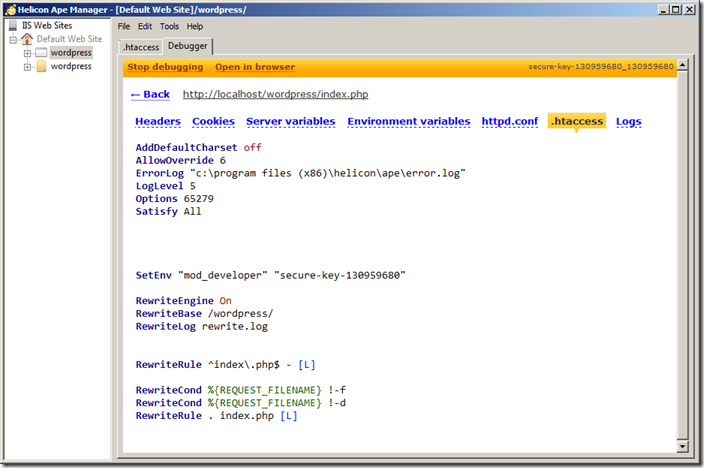Image resolution: width=704 pixels, height=468 pixels.
Task: Show the Headers section
Action: click(158, 121)
